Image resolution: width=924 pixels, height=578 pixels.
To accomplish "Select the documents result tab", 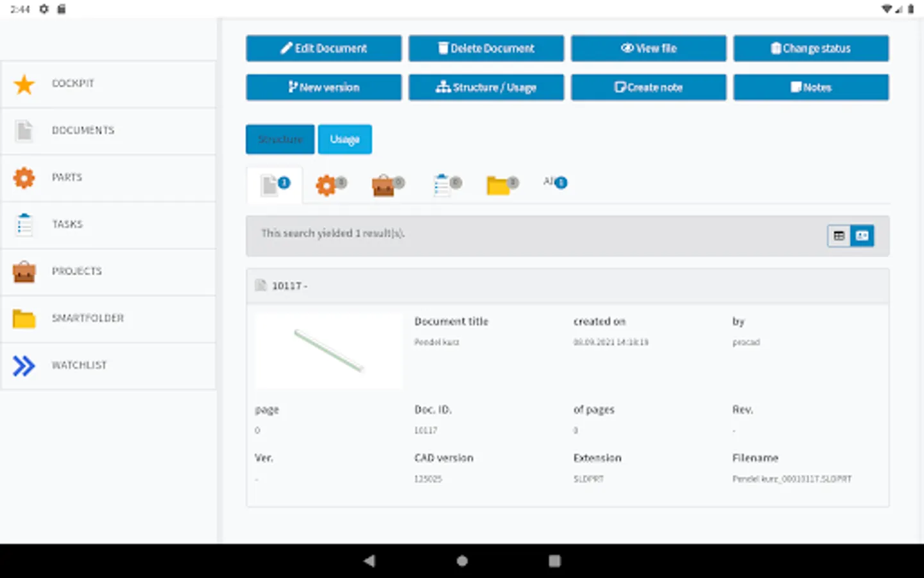I will click(x=275, y=185).
